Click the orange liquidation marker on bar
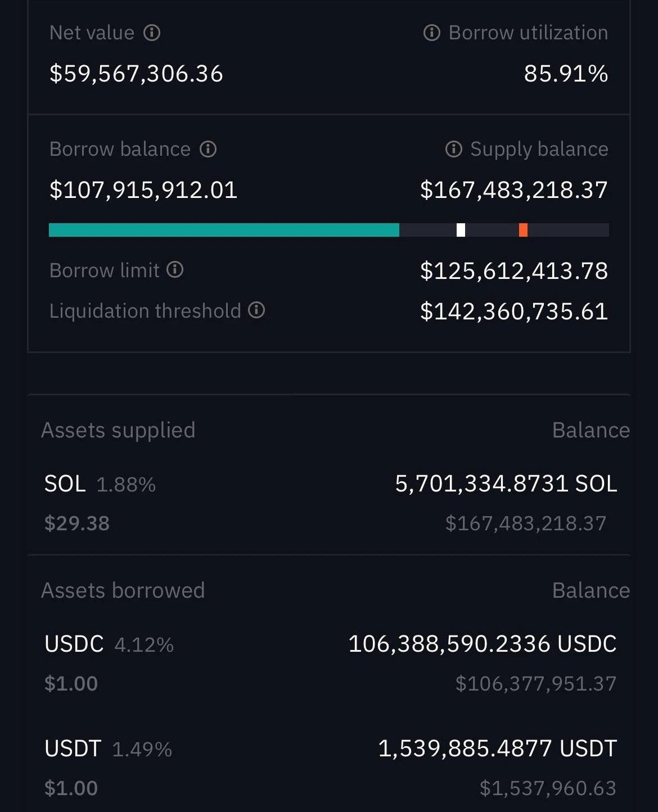The image size is (658, 812). [523, 230]
